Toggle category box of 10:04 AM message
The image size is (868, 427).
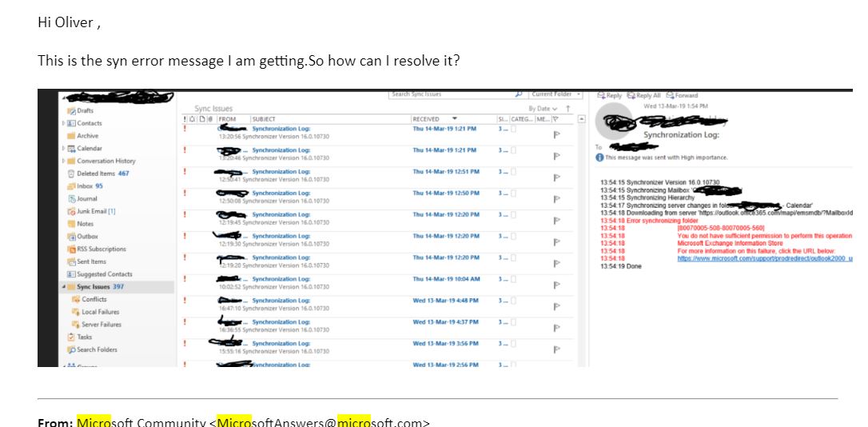point(513,279)
